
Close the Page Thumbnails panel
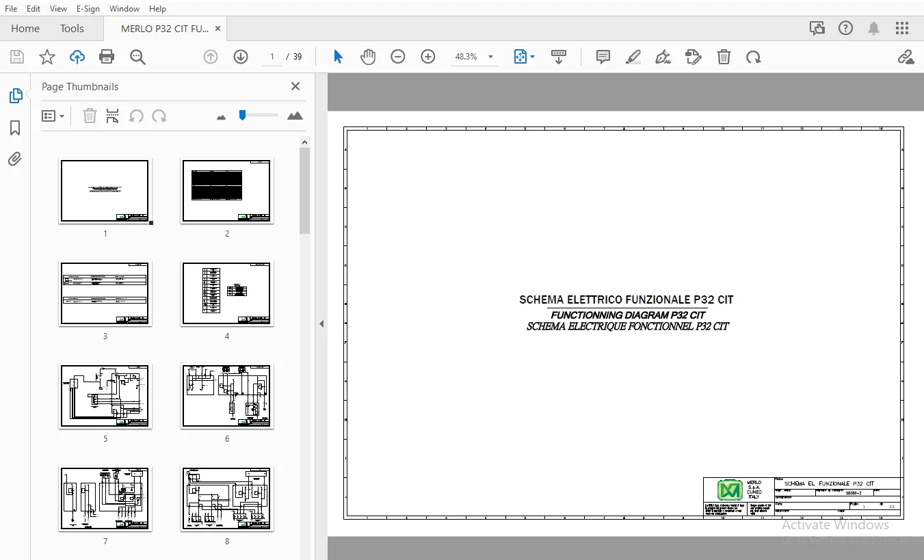pyautogui.click(x=295, y=86)
